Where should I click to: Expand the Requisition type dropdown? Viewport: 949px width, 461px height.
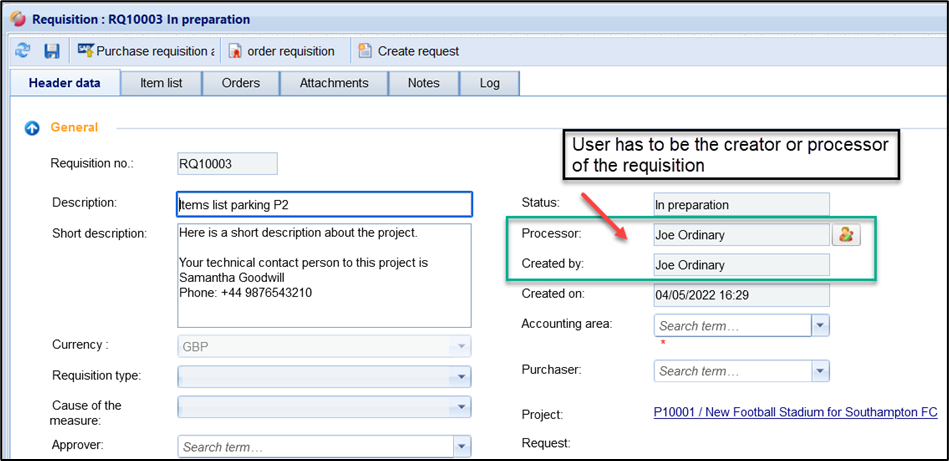[x=460, y=377]
